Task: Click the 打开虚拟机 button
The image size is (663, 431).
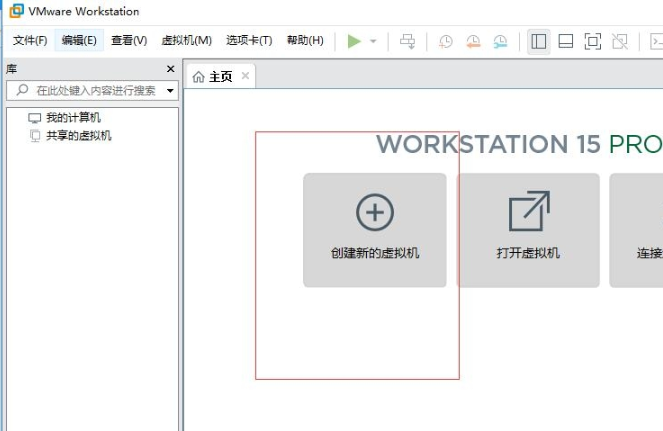Action: click(528, 230)
